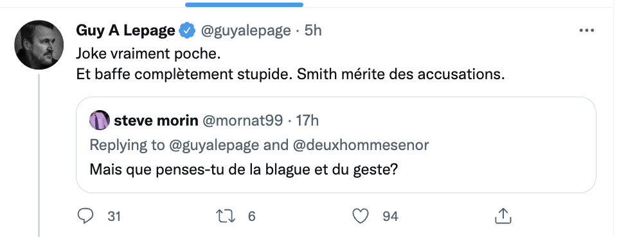Click the like count 94
This screenshot has width=644, height=237.
coord(390,216)
